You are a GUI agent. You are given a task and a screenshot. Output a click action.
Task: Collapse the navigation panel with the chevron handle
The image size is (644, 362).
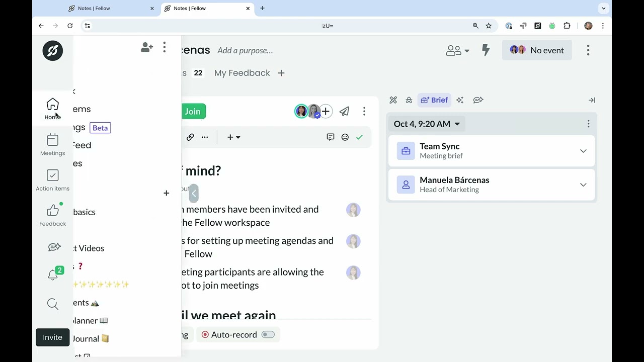tap(194, 194)
